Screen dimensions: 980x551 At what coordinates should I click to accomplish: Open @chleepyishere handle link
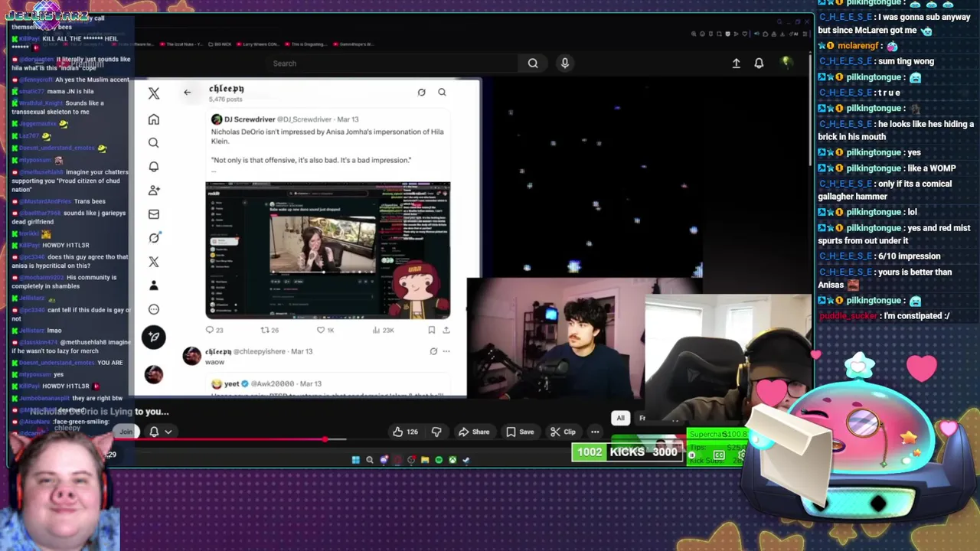(259, 351)
